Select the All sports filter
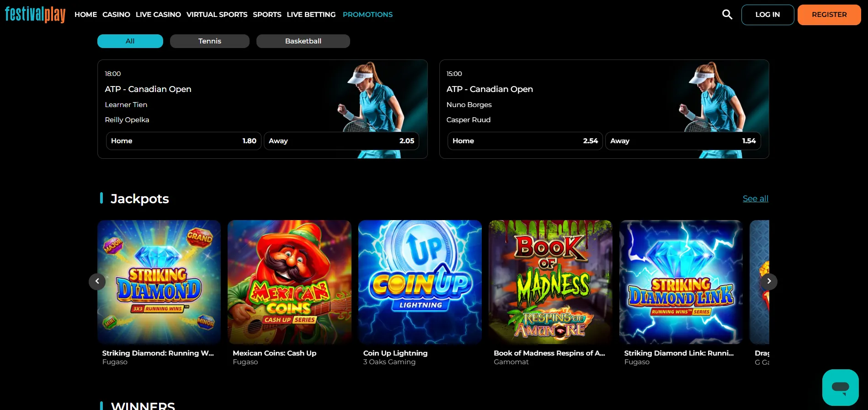868x410 pixels. pyautogui.click(x=130, y=41)
